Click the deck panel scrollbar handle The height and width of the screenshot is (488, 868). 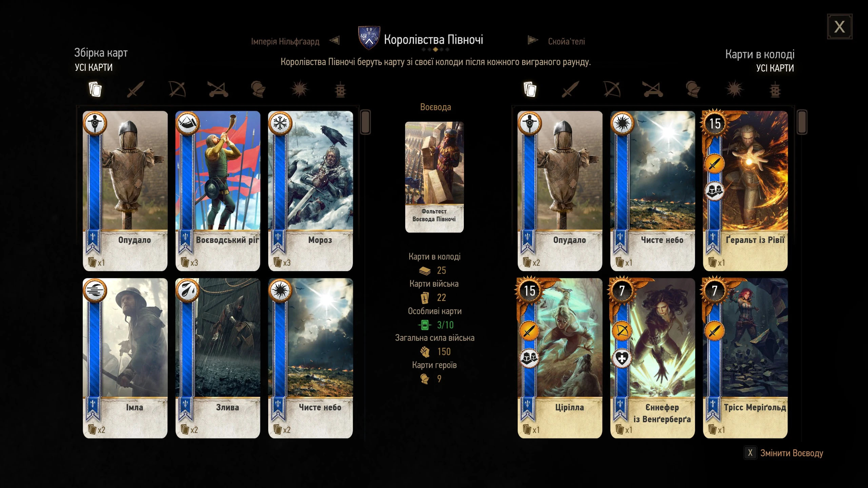(x=802, y=122)
